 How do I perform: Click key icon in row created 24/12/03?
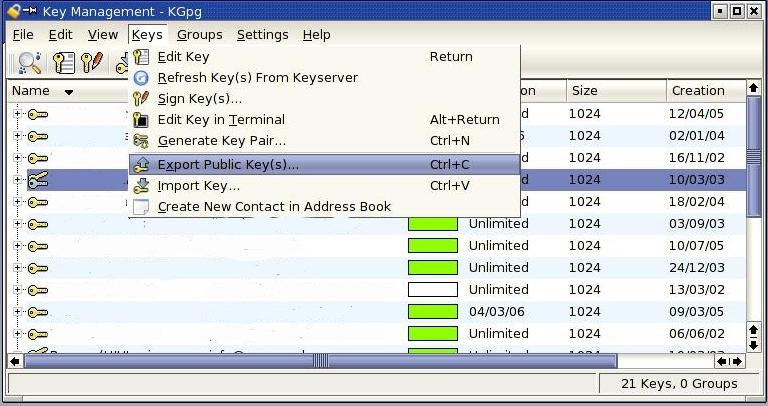[x=38, y=268]
